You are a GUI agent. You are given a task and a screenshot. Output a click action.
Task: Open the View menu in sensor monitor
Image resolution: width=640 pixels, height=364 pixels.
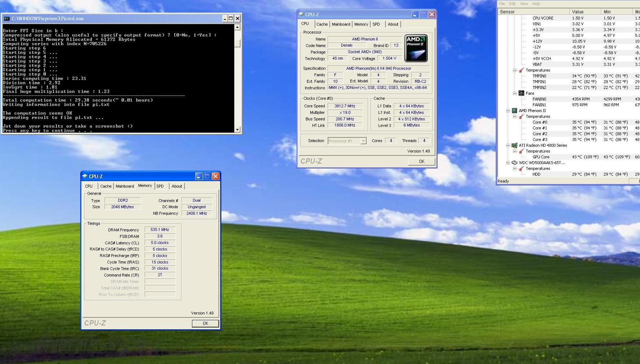point(524,4)
